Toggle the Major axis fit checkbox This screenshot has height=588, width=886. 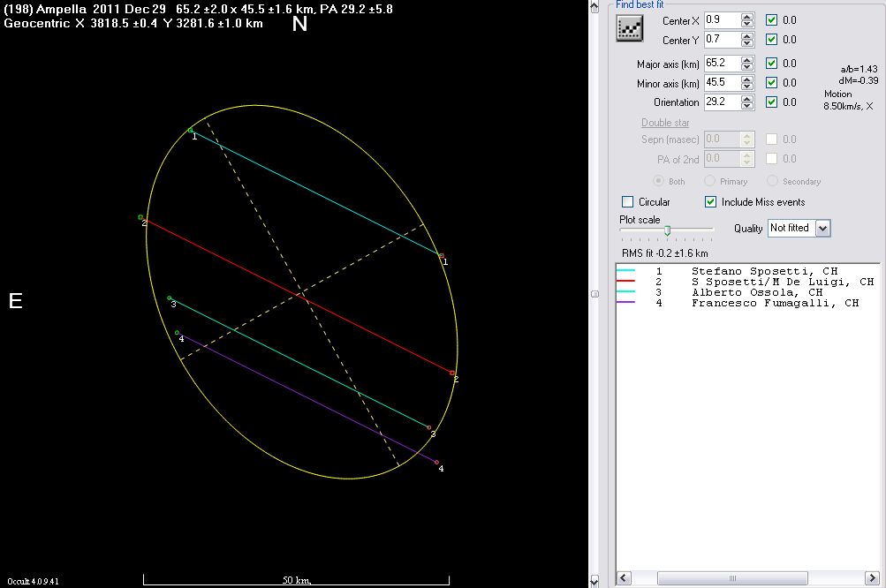771,63
